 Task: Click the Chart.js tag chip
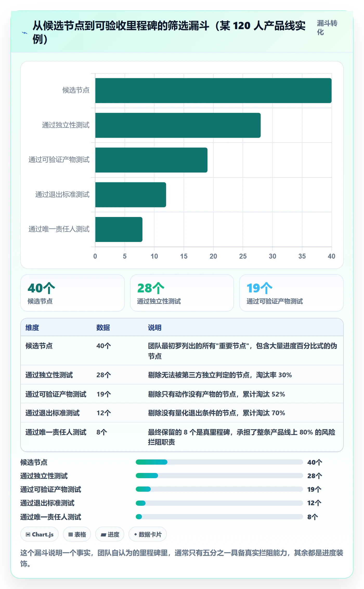pyautogui.click(x=40, y=534)
